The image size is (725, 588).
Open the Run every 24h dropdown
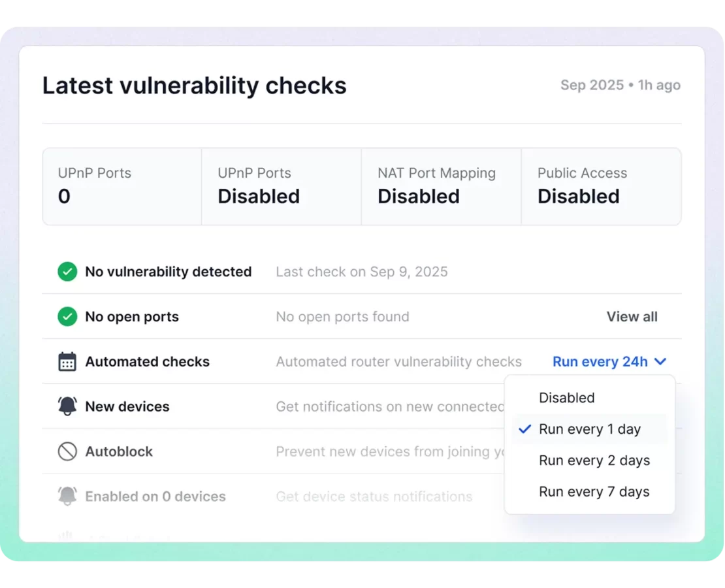click(600, 362)
